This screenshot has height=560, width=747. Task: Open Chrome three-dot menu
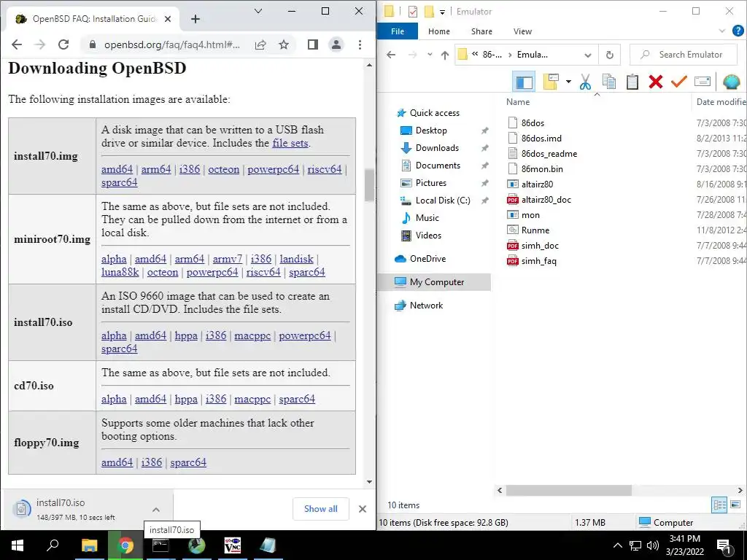pos(360,44)
